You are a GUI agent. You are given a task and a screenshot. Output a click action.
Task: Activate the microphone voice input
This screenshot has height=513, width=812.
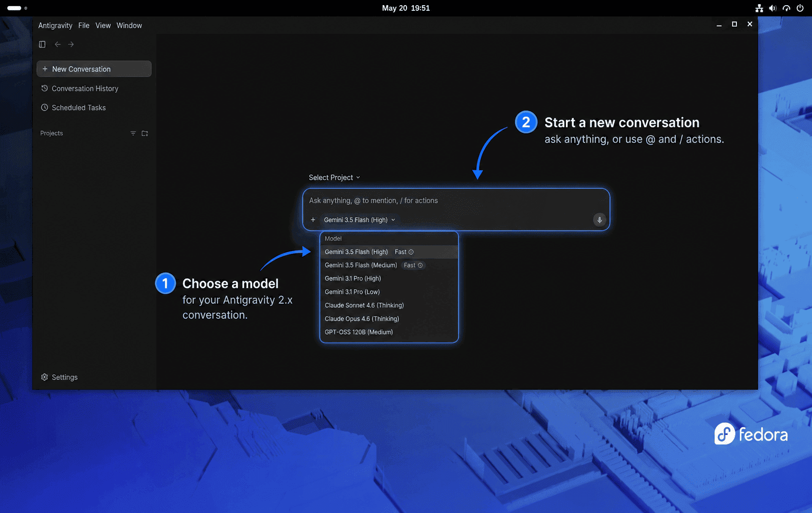[x=599, y=220]
